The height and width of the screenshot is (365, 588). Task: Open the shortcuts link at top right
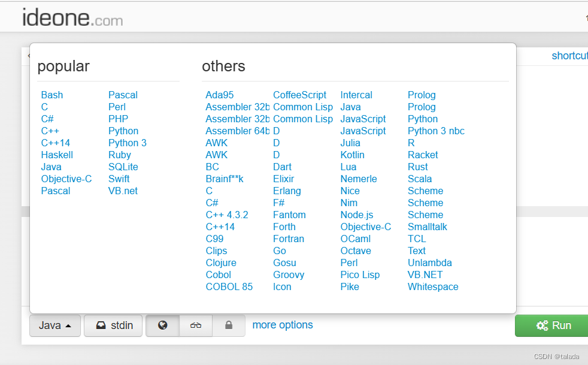pyautogui.click(x=569, y=56)
